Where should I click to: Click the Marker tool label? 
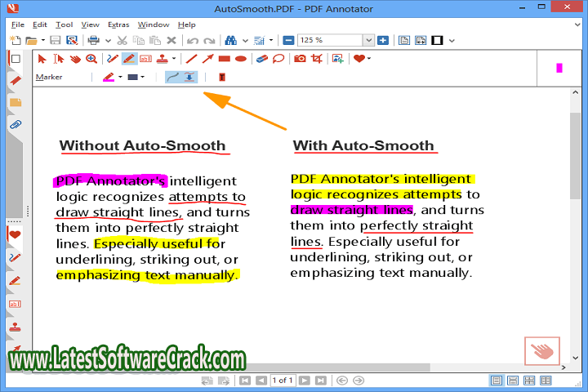[49, 78]
